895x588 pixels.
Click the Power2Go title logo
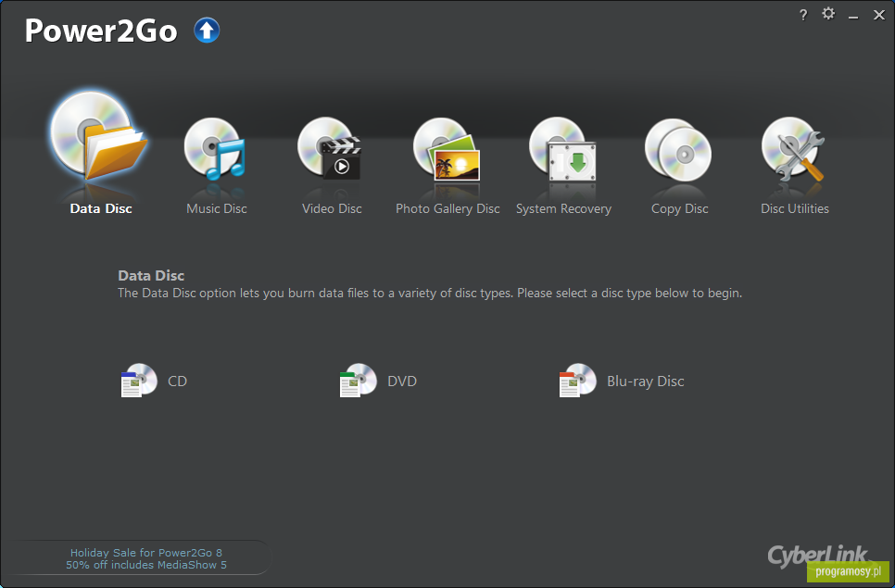pyautogui.click(x=101, y=31)
